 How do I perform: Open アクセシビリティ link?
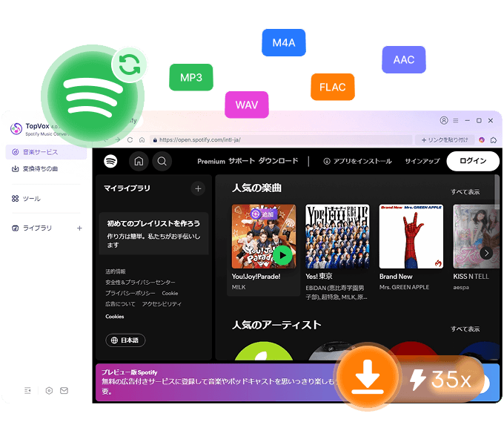click(162, 304)
